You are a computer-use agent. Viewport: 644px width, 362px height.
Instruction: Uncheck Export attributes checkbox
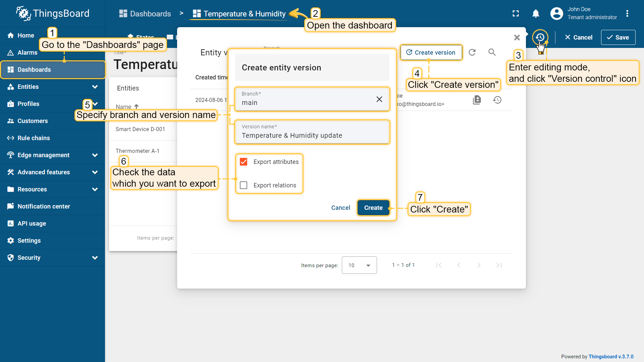[x=244, y=162]
